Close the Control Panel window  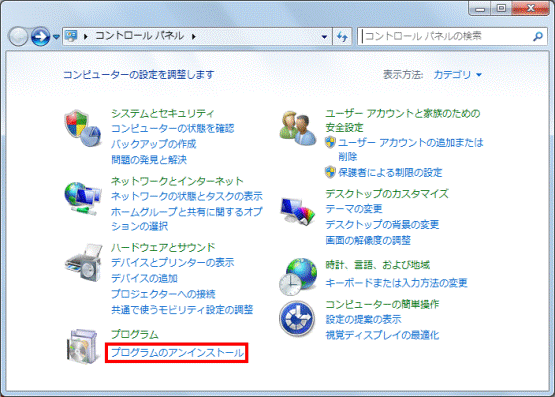[531, 8]
